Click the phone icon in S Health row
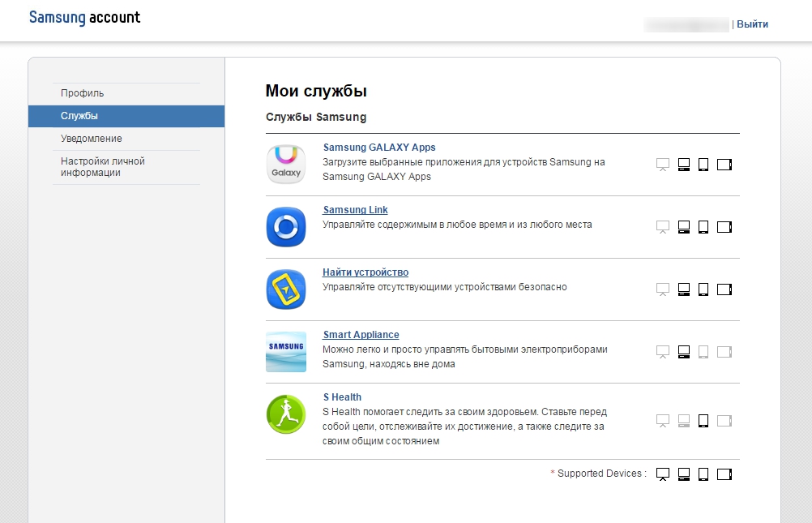This screenshot has height=523, width=812. coord(703,421)
